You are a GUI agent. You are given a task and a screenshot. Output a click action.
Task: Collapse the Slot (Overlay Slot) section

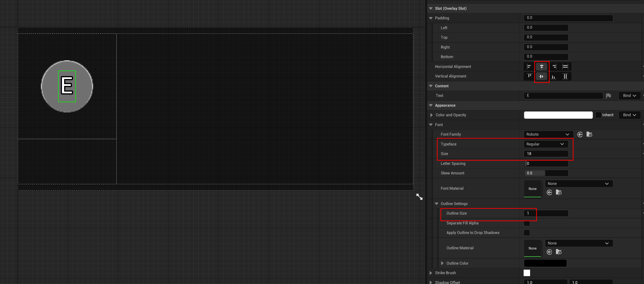pyautogui.click(x=431, y=9)
